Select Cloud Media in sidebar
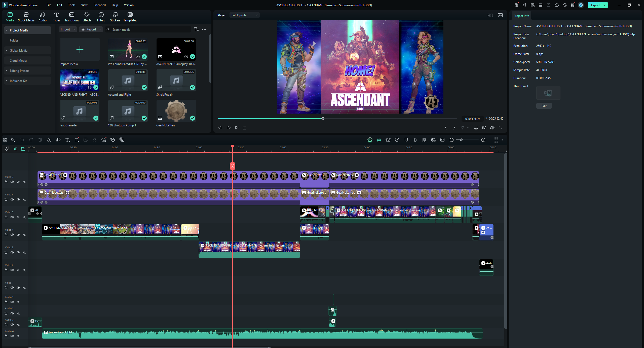Image resolution: width=644 pixels, height=348 pixels. [28, 61]
